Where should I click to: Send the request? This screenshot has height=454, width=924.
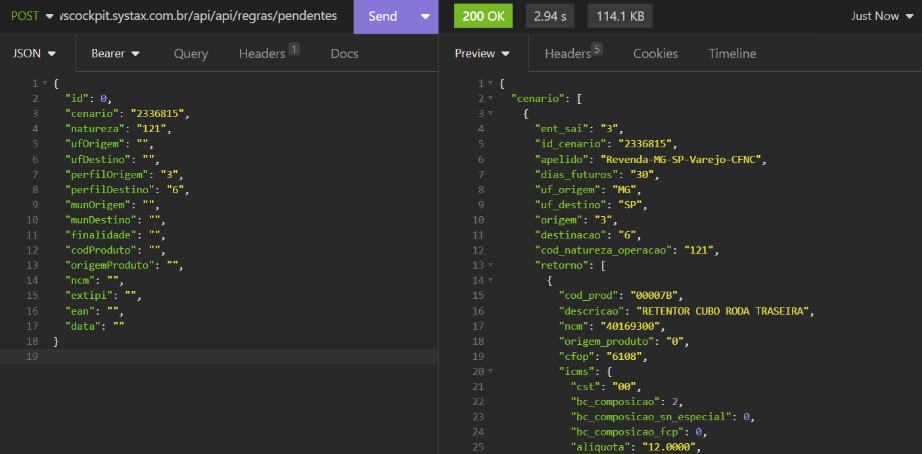coord(382,17)
